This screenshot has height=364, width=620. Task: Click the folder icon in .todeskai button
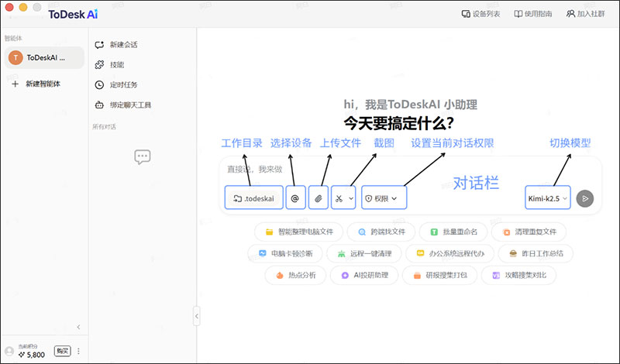237,198
